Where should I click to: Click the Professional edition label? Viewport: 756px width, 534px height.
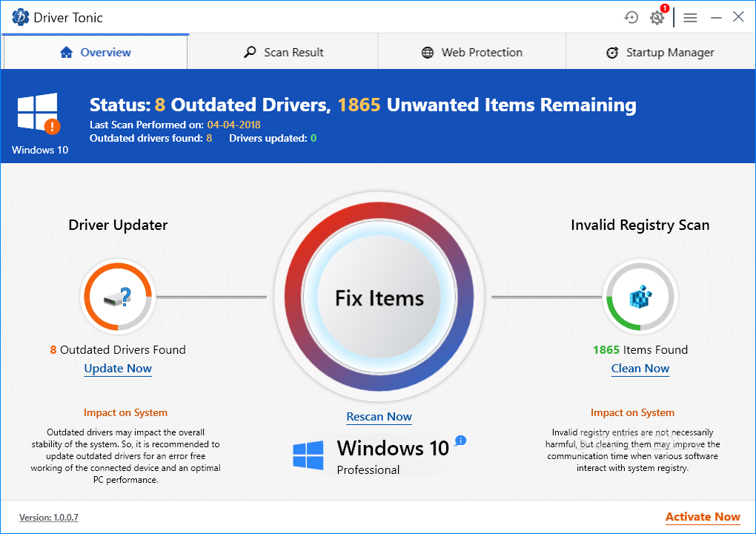(368, 469)
